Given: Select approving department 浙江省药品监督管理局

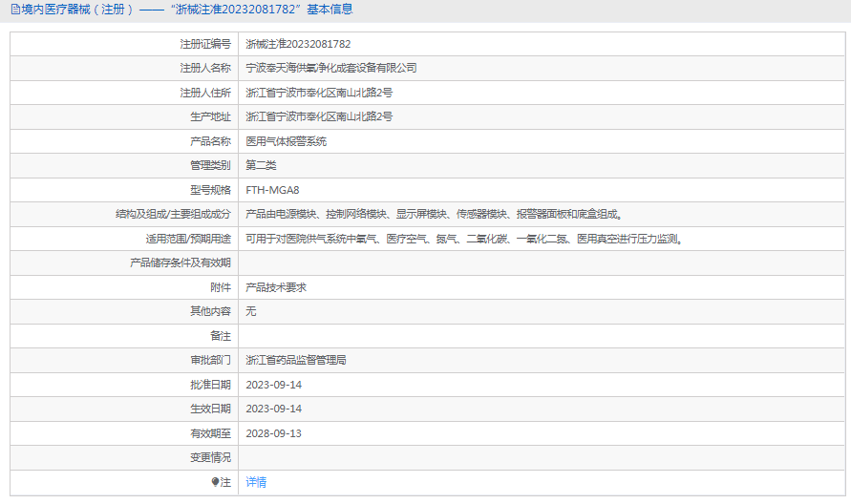Looking at the screenshot, I should [296, 360].
